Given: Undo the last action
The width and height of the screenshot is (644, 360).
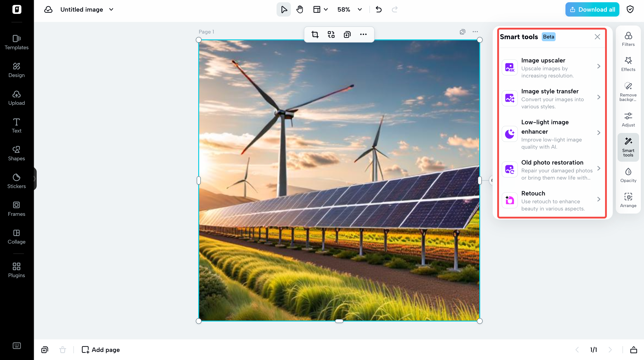Looking at the screenshot, I should point(378,9).
